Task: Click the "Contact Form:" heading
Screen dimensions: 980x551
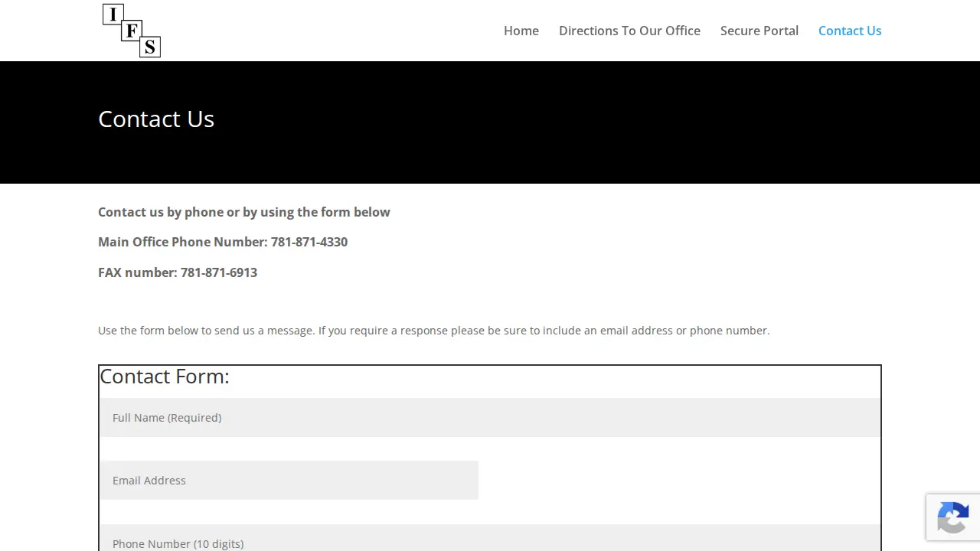Action: (165, 377)
